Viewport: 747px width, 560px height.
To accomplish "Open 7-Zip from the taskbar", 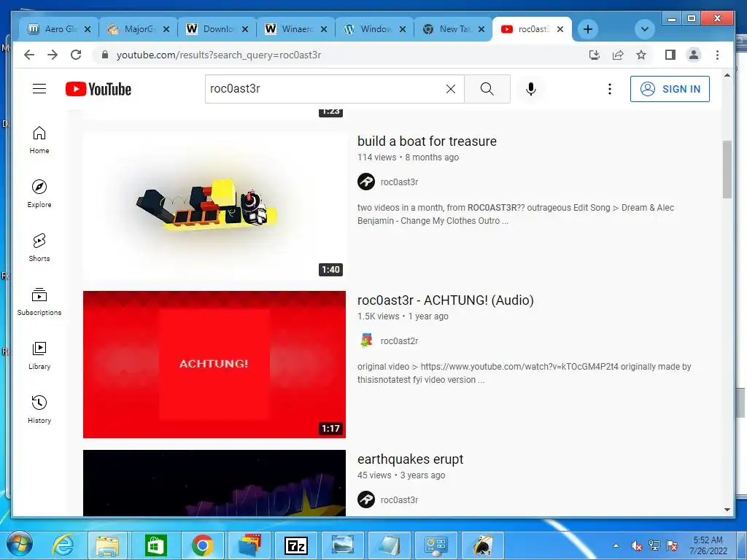I will coord(296,545).
